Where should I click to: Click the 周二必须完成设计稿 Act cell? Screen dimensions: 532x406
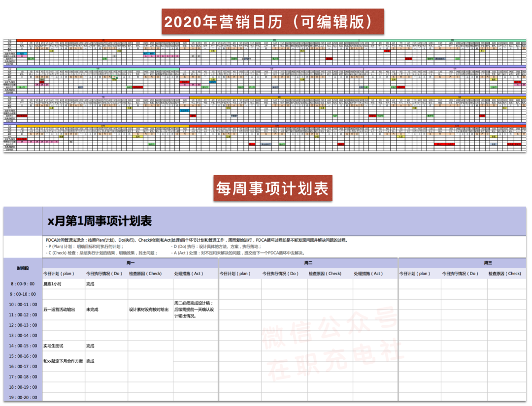(194, 310)
